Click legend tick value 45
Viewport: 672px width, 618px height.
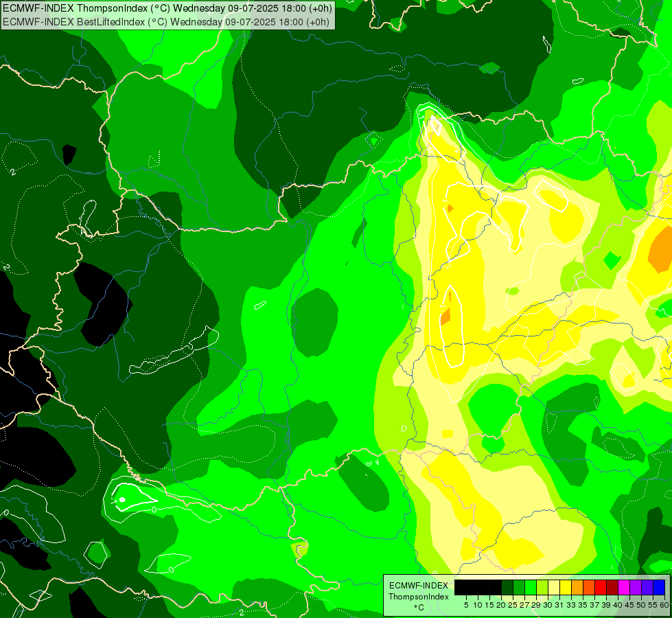click(629, 605)
